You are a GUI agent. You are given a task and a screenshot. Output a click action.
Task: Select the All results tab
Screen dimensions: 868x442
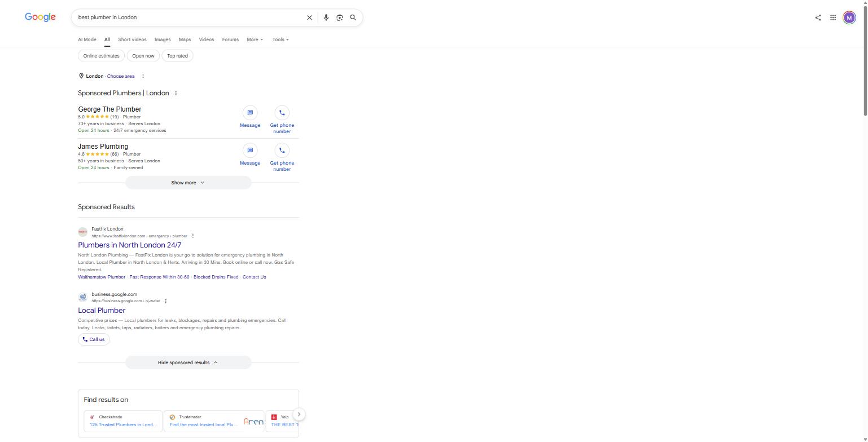[x=107, y=39]
